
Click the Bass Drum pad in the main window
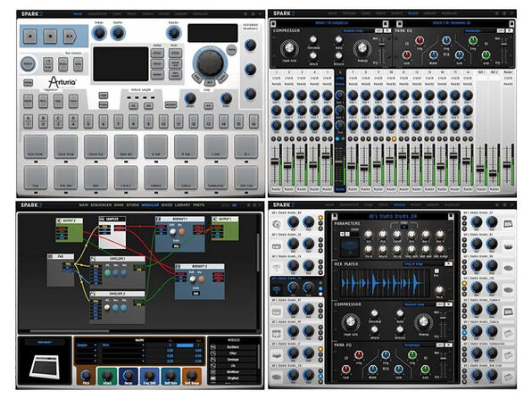coord(36,146)
